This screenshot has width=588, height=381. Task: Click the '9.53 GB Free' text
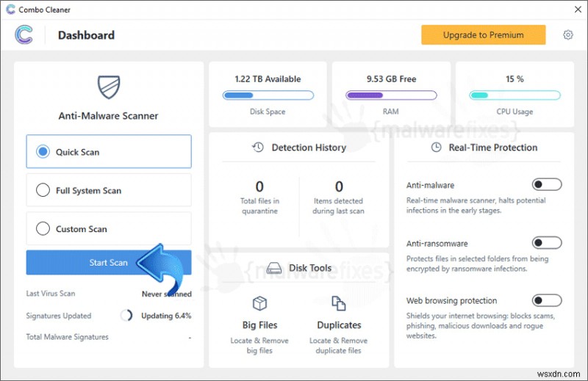(391, 79)
